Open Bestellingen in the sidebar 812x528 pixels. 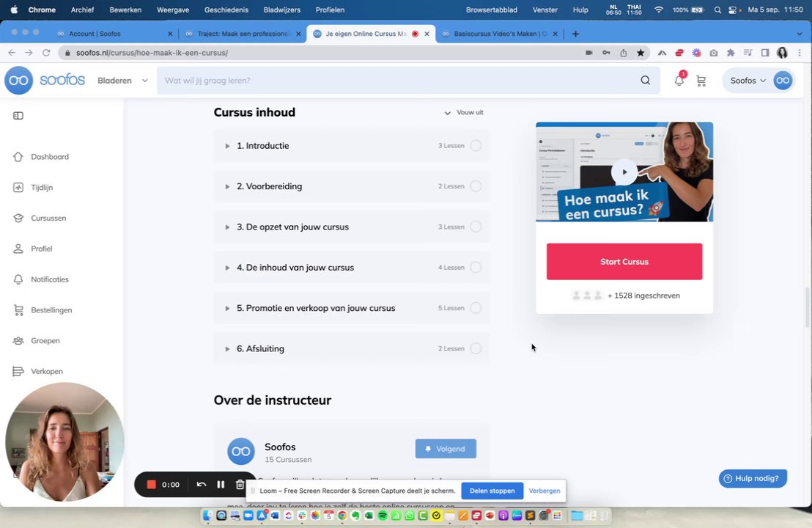[x=51, y=310]
